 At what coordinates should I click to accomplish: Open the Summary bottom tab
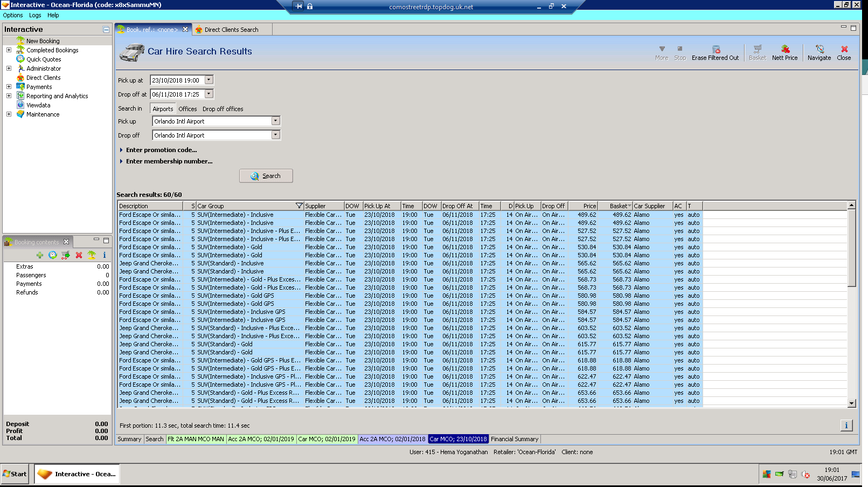129,439
